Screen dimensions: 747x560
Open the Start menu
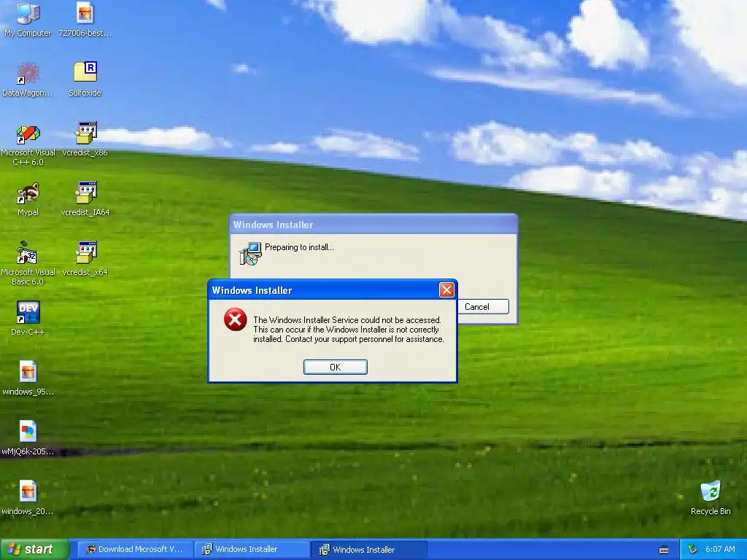pyautogui.click(x=34, y=550)
